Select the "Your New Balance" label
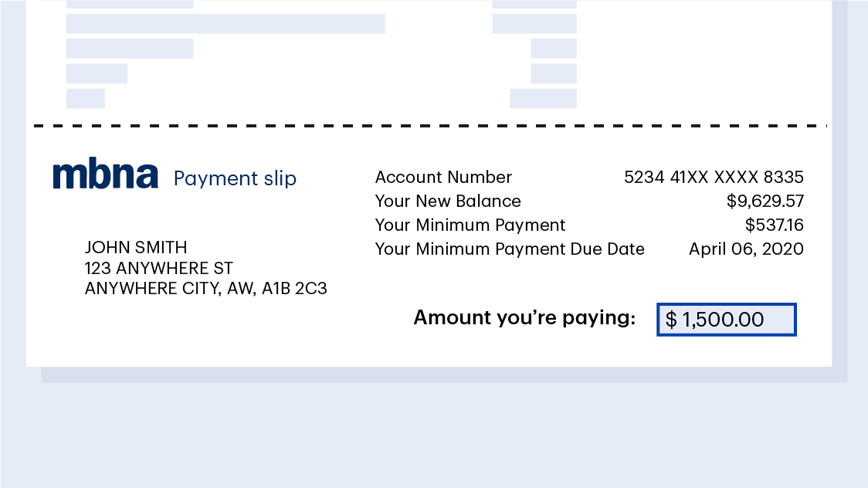Screen dimensions: 868x488 tap(448, 202)
